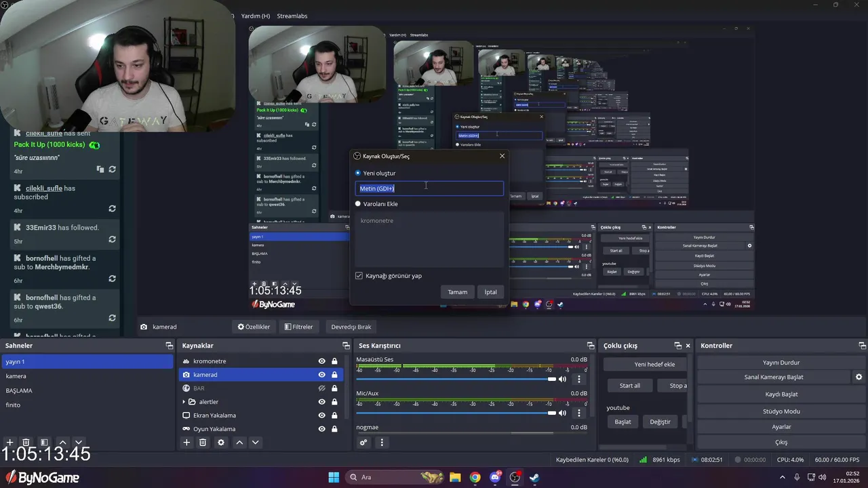Open audio mixer menu dots beside gears icon
Viewport: 868px width, 488px height.
coord(382,443)
